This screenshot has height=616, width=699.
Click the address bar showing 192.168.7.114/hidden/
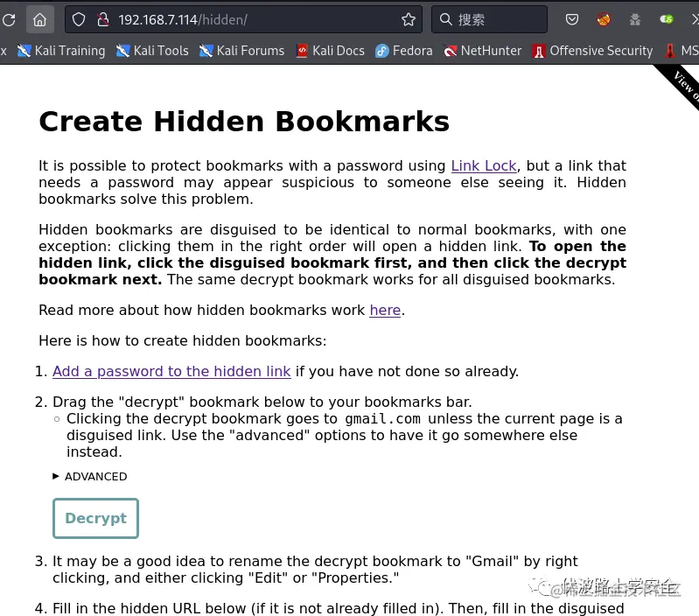click(x=243, y=19)
